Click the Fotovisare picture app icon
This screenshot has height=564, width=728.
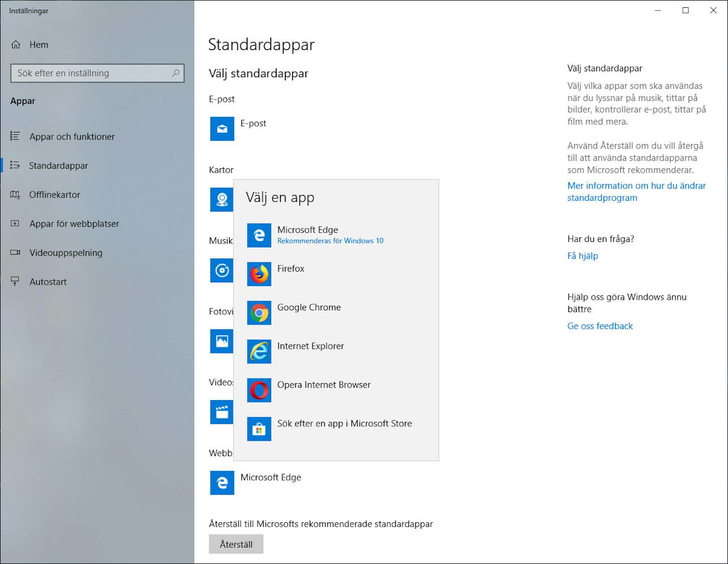coord(222,341)
